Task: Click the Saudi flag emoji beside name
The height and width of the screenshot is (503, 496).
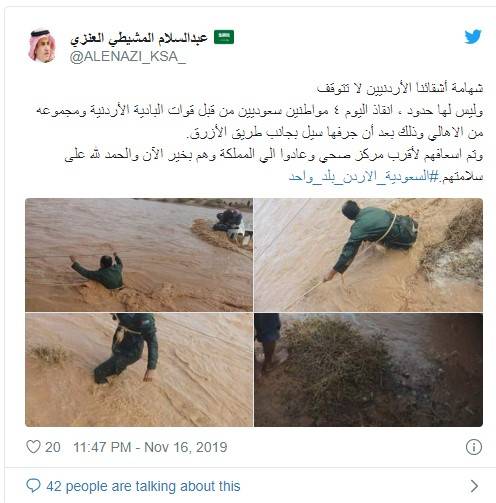Action: point(224,37)
